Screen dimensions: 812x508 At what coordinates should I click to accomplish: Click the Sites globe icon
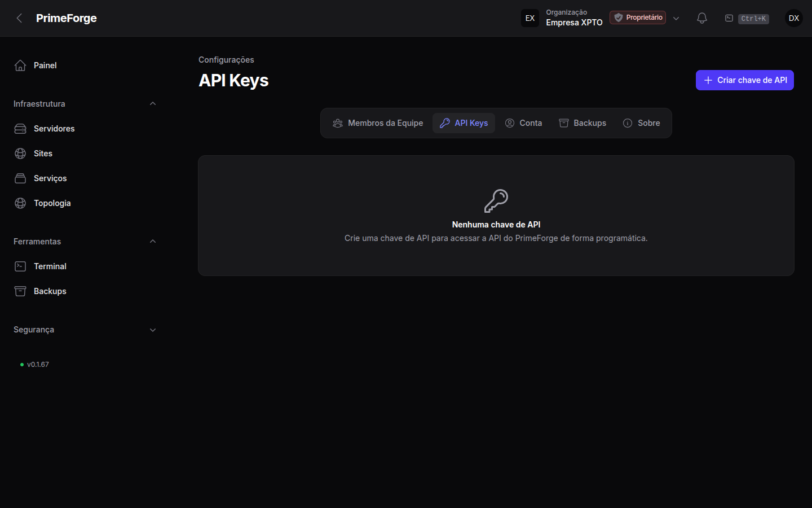point(20,154)
